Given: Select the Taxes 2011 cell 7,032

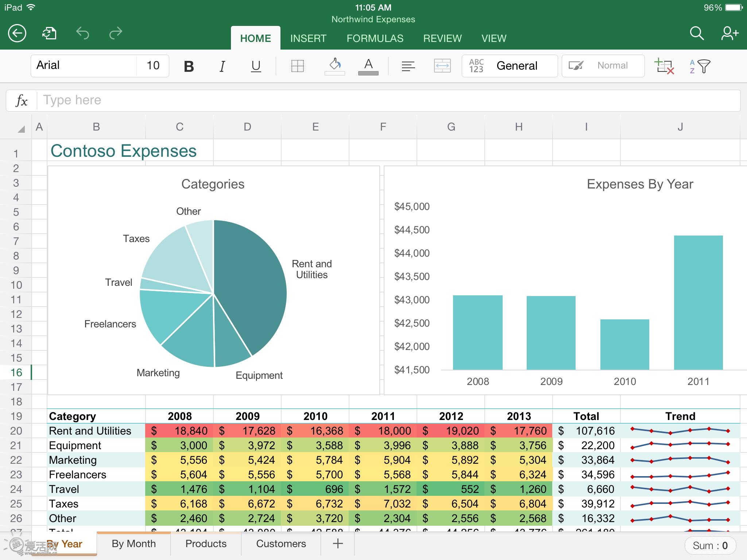Looking at the screenshot, I should [383, 503].
